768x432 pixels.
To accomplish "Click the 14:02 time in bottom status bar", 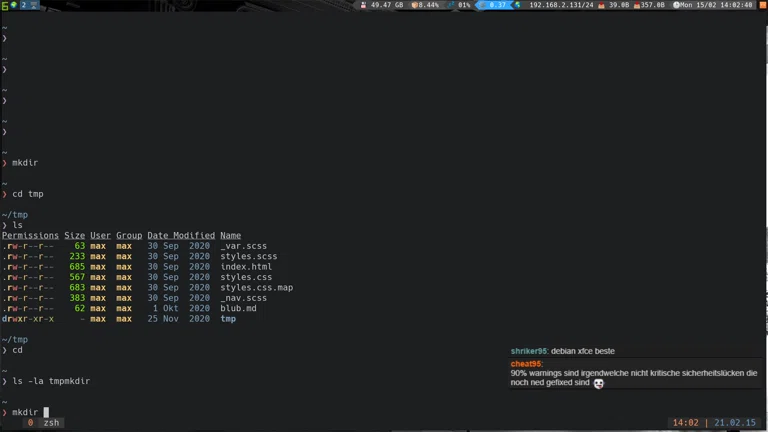I will point(685,423).
